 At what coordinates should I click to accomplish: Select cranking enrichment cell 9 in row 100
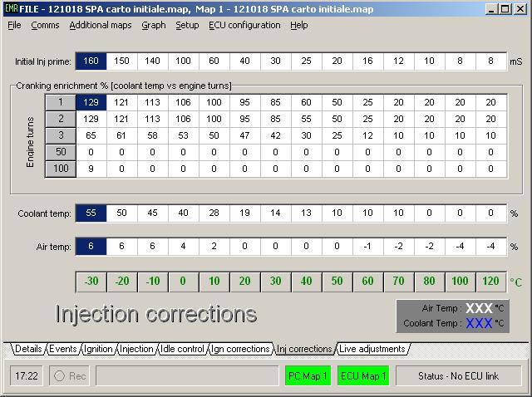click(x=91, y=169)
